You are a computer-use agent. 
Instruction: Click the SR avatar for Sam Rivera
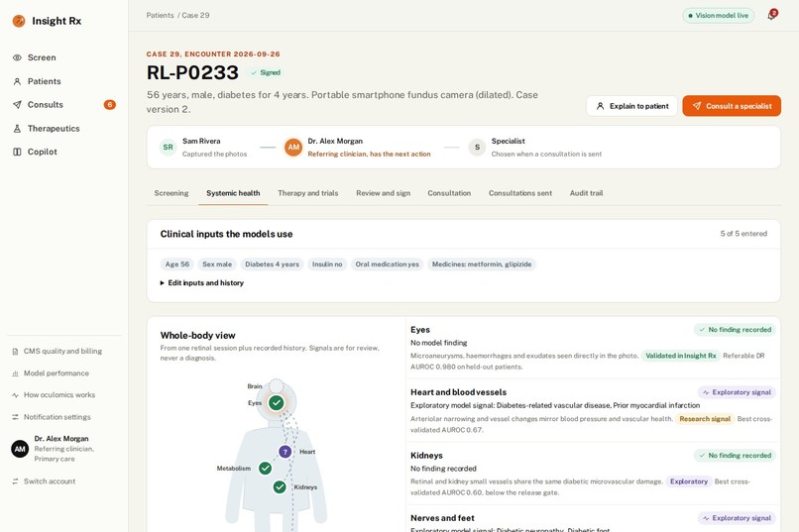[x=168, y=148]
